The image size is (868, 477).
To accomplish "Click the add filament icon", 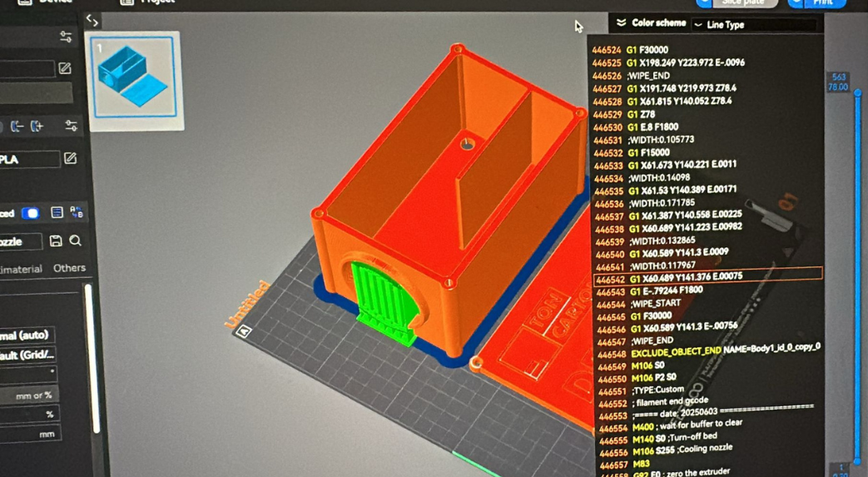I will coord(37,127).
